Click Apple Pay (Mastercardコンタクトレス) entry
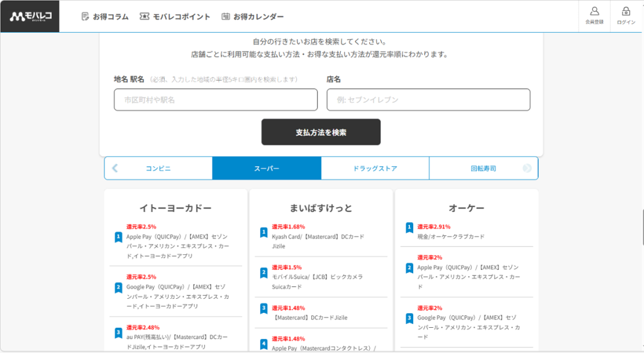 (x=324, y=348)
